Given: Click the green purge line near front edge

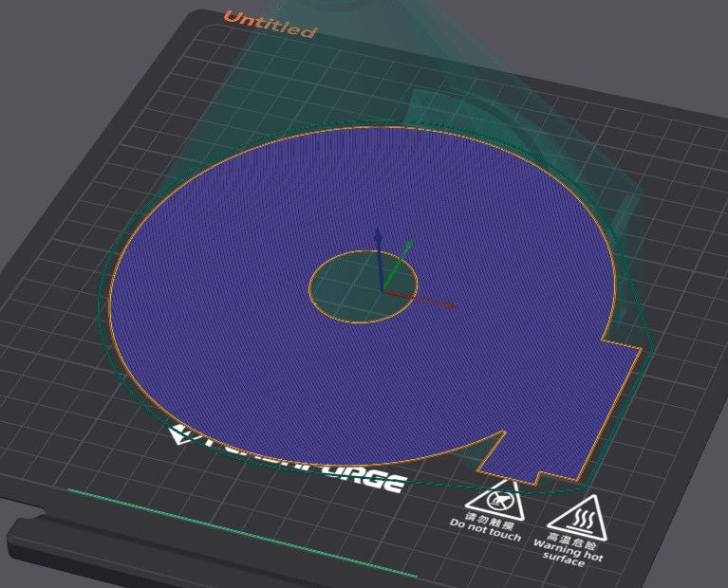Looking at the screenshot, I should pyautogui.click(x=237, y=531).
